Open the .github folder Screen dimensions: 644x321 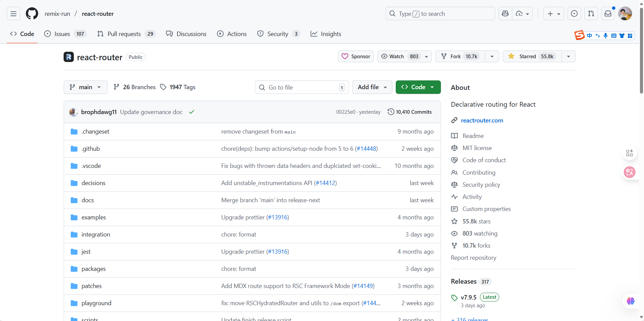[91, 149]
